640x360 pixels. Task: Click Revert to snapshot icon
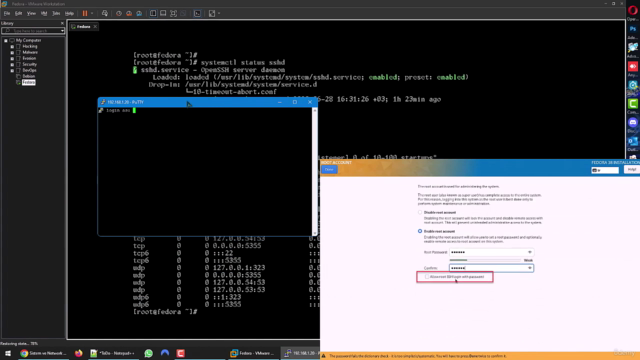tap(129, 13)
